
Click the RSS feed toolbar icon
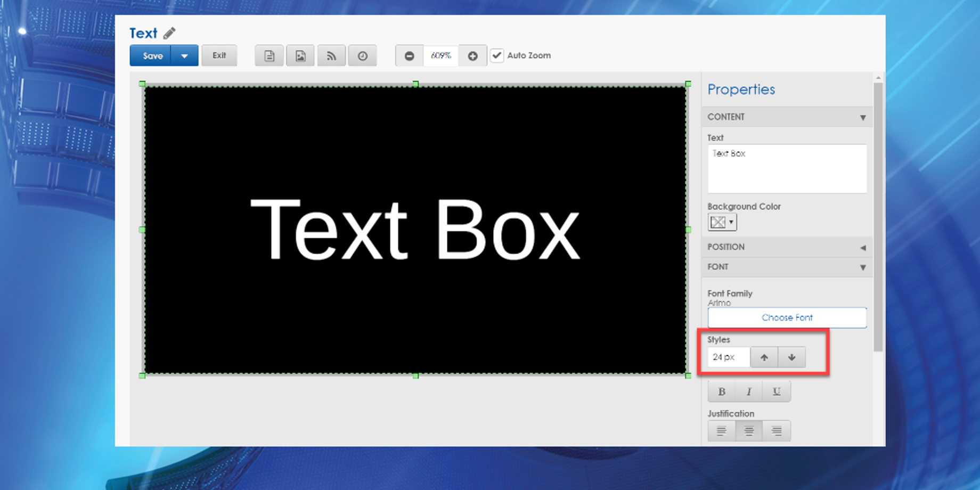tap(331, 56)
